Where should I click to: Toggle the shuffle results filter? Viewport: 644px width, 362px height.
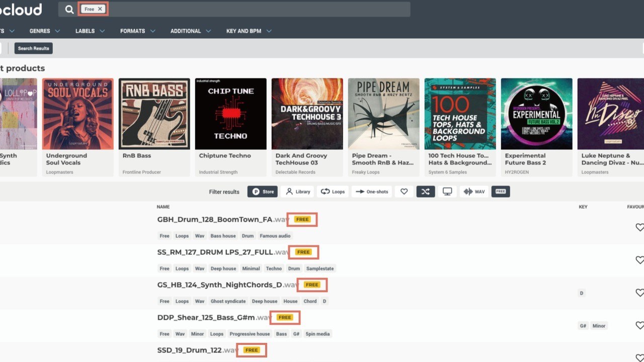[425, 192]
